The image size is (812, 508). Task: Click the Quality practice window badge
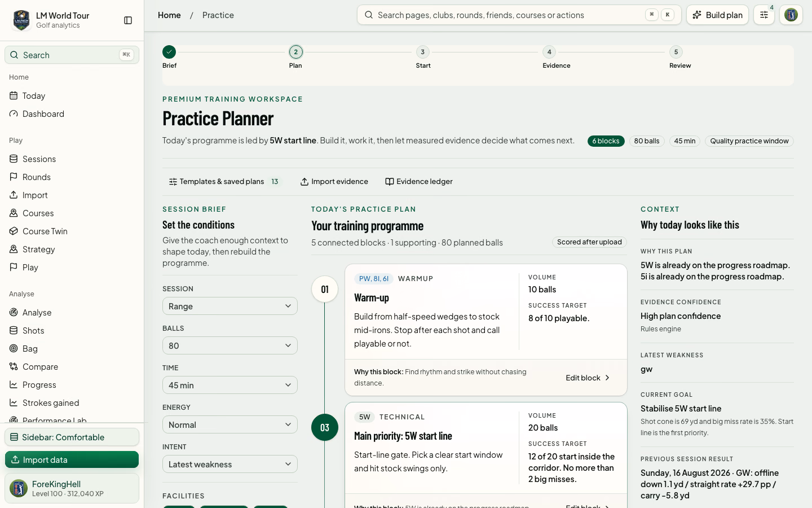pos(749,141)
